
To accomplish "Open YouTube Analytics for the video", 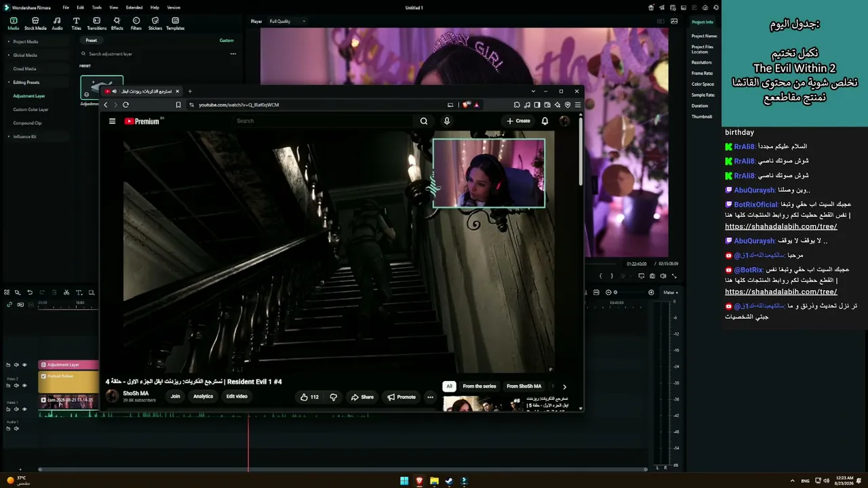I will coord(203,396).
